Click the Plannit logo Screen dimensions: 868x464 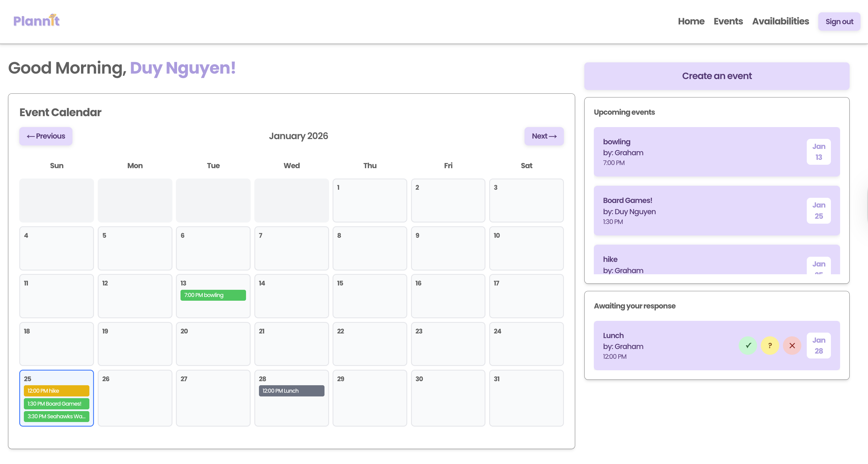(37, 21)
